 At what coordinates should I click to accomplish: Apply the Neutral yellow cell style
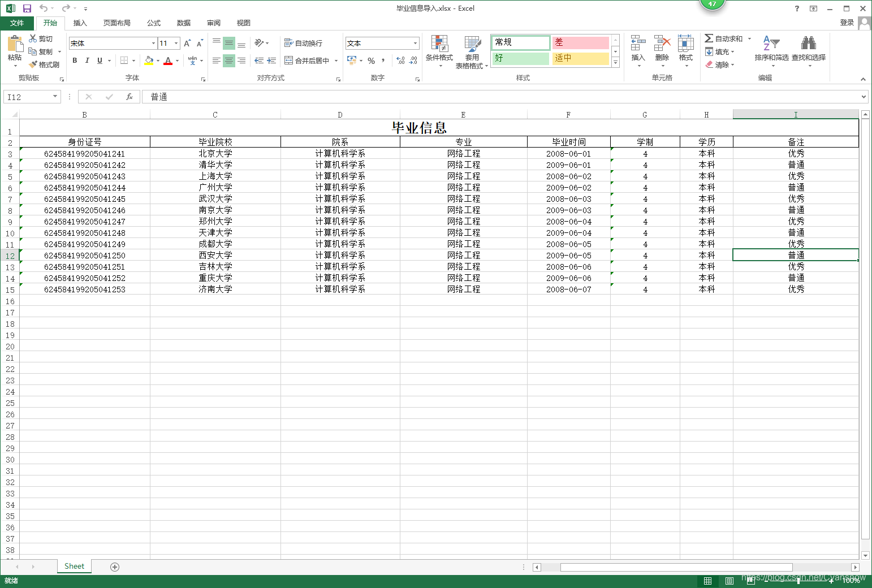tap(580, 58)
